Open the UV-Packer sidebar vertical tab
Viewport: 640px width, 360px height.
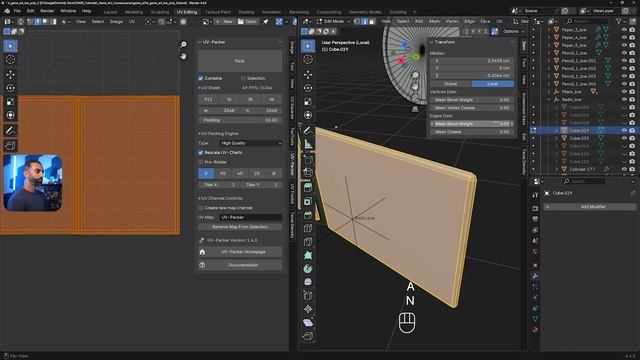[x=292, y=164]
